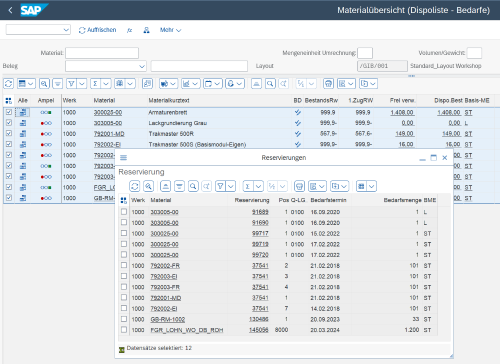
Task: Uncheck the Trakmaster 500R row checkbox
Action: click(9, 134)
